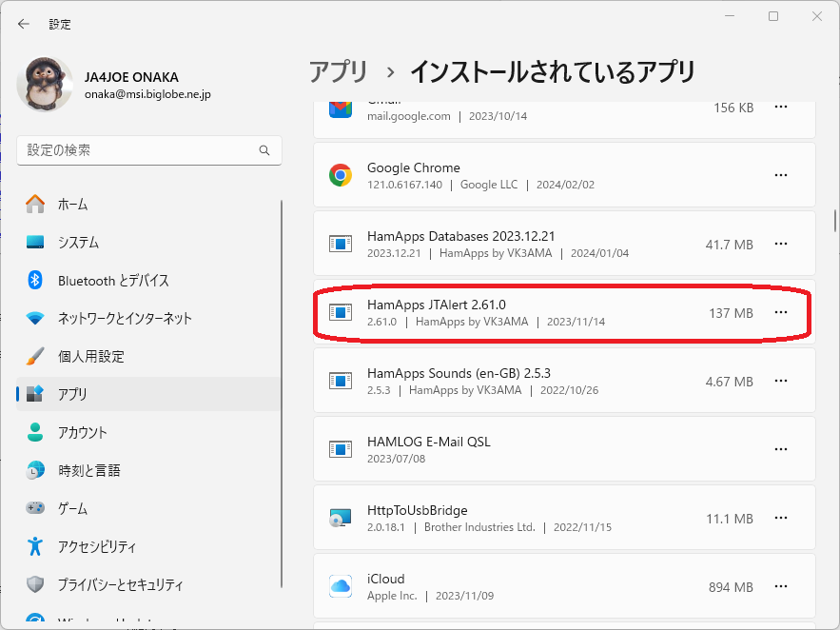840x630 pixels.
Task: Open the Home icon in sidebar
Action: point(35,204)
